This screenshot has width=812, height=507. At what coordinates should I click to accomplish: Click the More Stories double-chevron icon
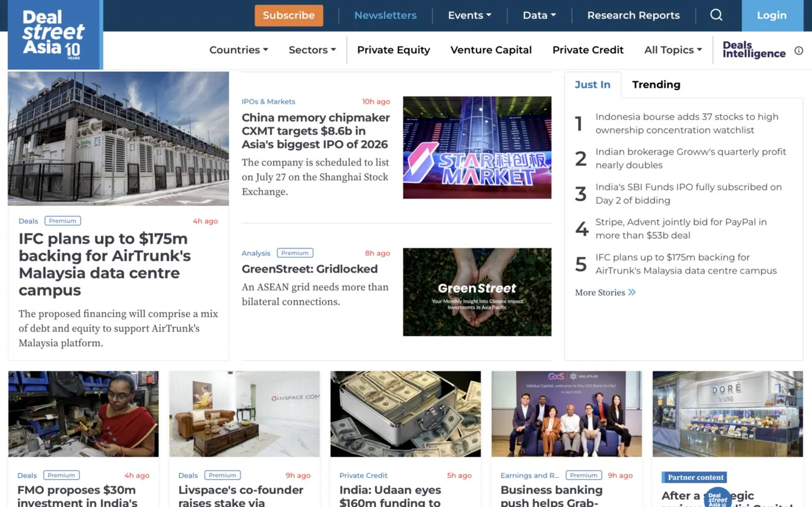(x=632, y=292)
